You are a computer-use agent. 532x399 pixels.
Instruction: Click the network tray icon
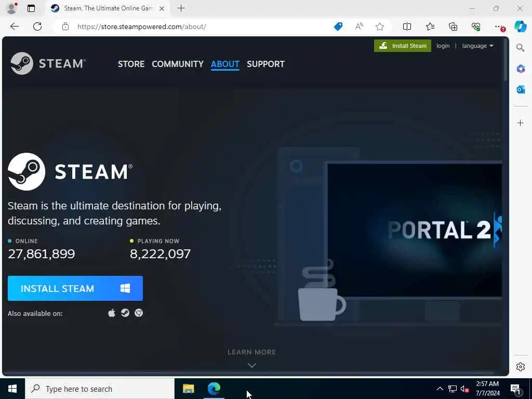pyautogui.click(x=453, y=389)
